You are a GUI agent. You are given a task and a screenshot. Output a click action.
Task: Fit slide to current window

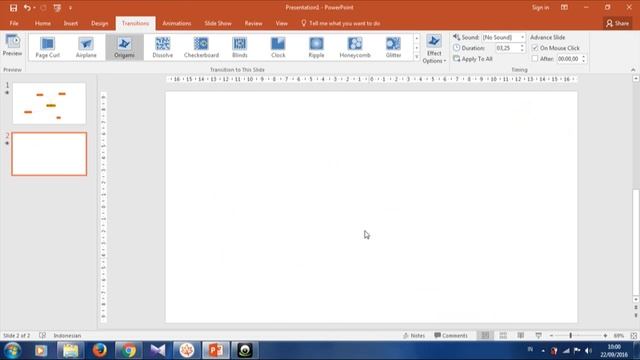point(634,336)
